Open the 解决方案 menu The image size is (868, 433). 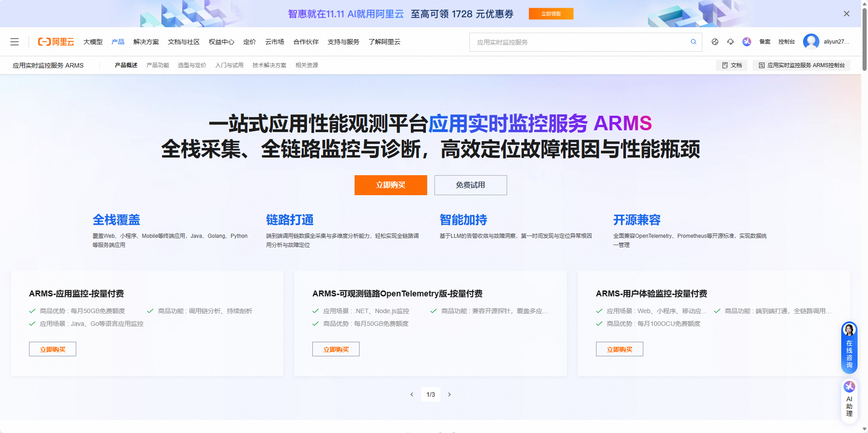(146, 42)
